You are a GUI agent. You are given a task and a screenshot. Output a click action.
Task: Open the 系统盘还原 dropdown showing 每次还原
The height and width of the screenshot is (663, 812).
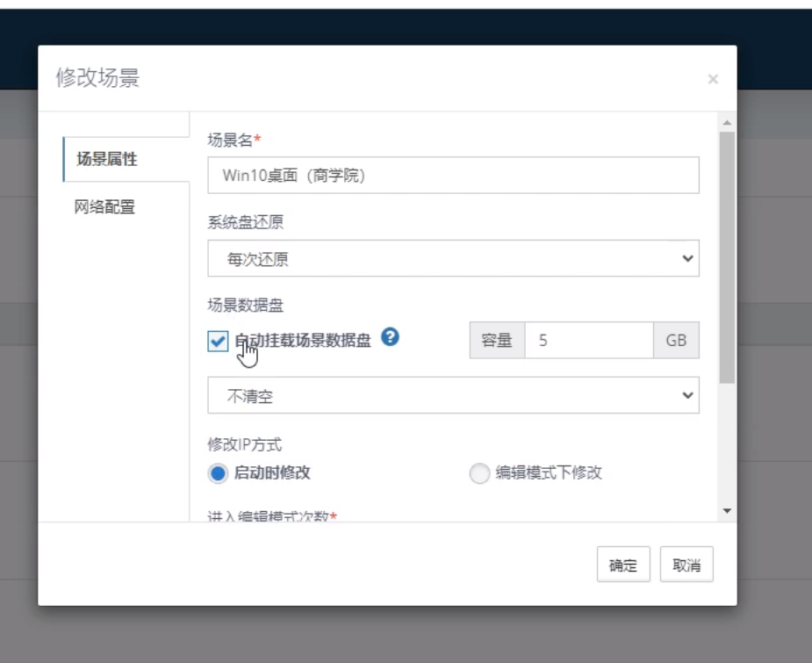click(x=453, y=259)
